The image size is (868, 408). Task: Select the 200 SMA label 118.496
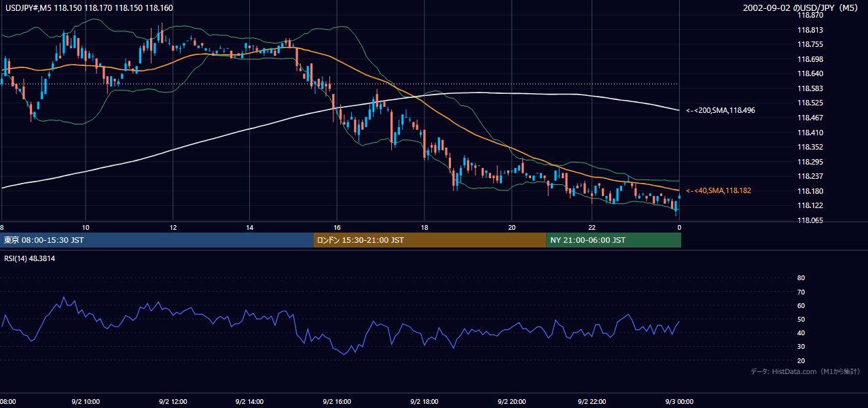[721, 110]
